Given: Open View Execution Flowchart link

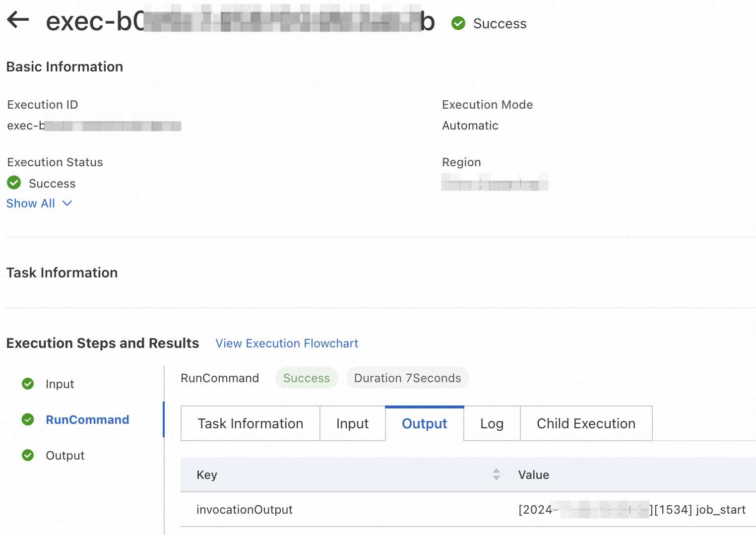Looking at the screenshot, I should pyautogui.click(x=287, y=343).
